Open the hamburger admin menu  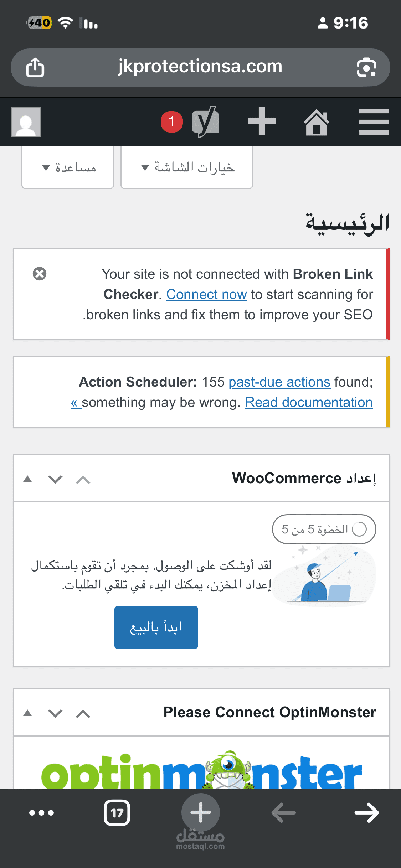click(374, 122)
